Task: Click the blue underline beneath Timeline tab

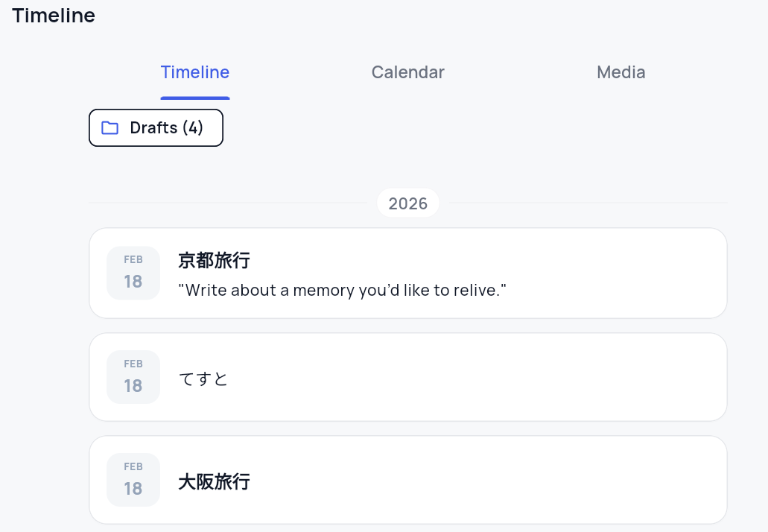Action: pyautogui.click(x=195, y=98)
